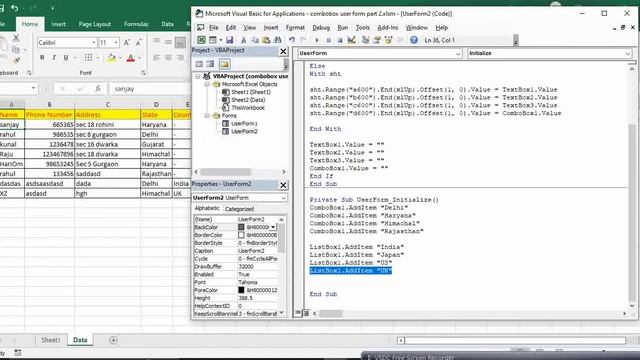
Task: Open the Debug menu
Action: click(x=321, y=27)
